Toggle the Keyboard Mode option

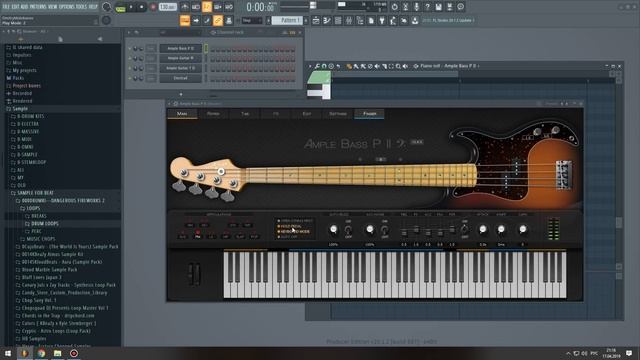(293, 231)
